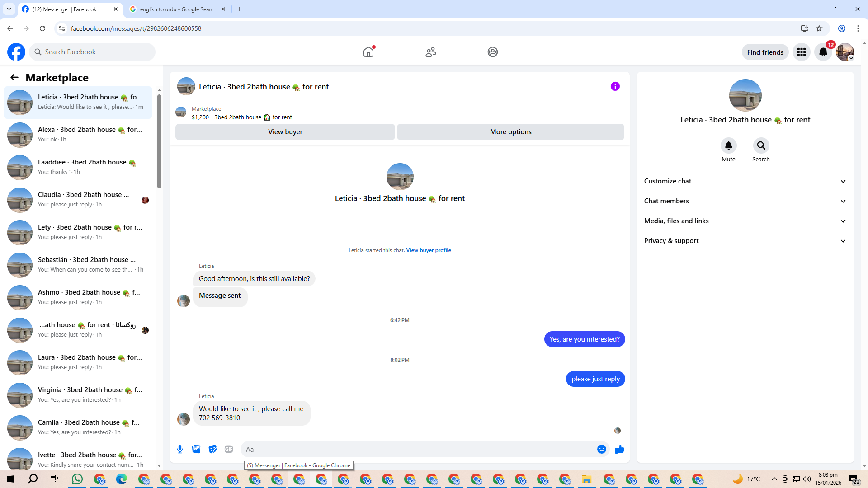Click the chat list scrollbar
This screenshot has width=868, height=488.
click(x=159, y=141)
